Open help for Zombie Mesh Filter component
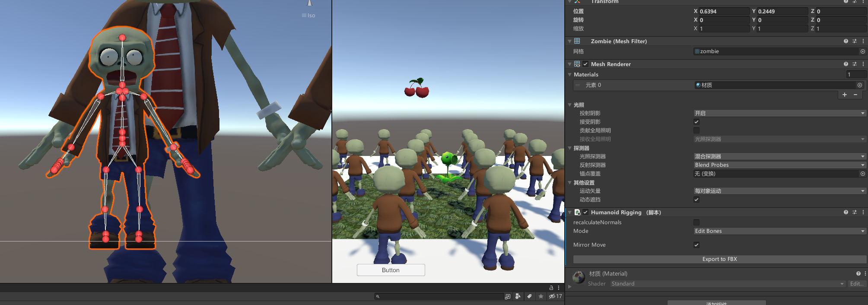Screen dimensions: 868x305 pos(846,41)
